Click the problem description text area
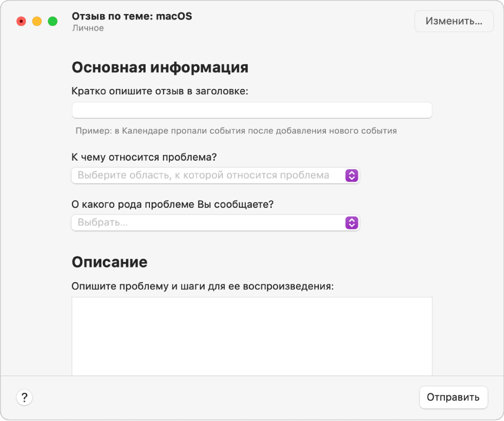 point(252,336)
